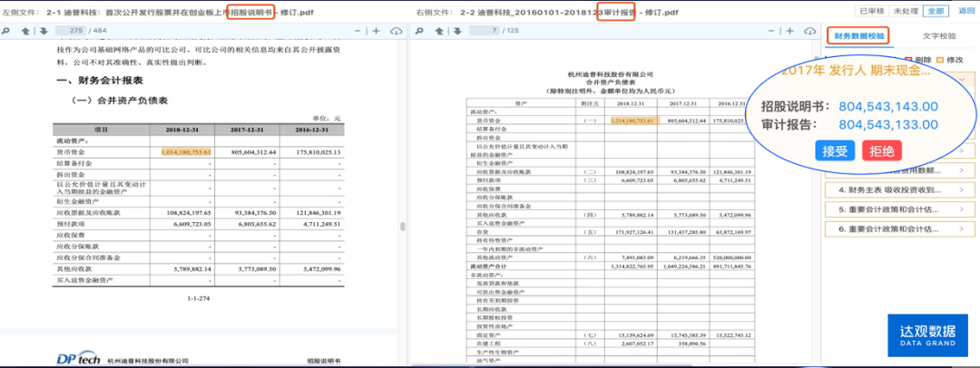Reject the difference with 拒绝 button

881,150
